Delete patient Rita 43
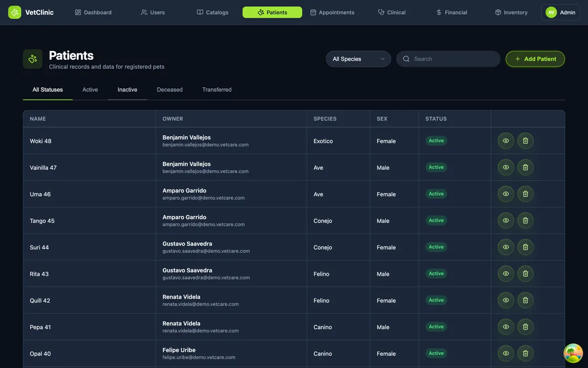 [x=526, y=274]
